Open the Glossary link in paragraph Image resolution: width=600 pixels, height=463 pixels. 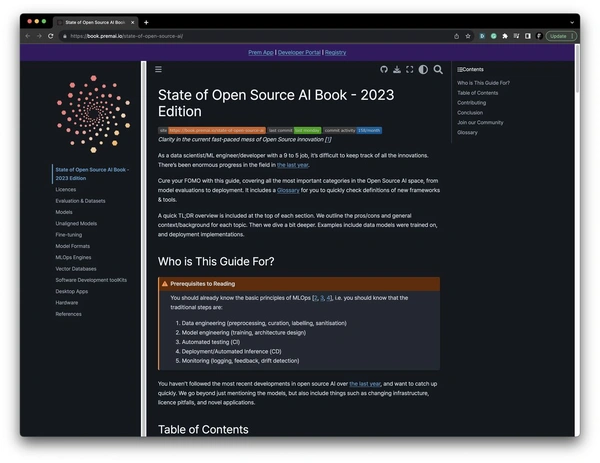(x=288, y=190)
